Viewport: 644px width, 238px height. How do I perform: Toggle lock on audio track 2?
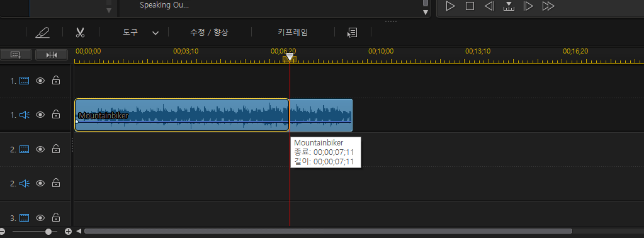(x=56, y=183)
